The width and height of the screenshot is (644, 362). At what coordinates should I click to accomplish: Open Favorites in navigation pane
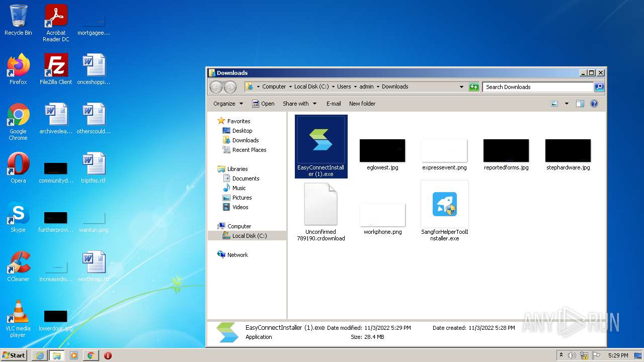238,121
